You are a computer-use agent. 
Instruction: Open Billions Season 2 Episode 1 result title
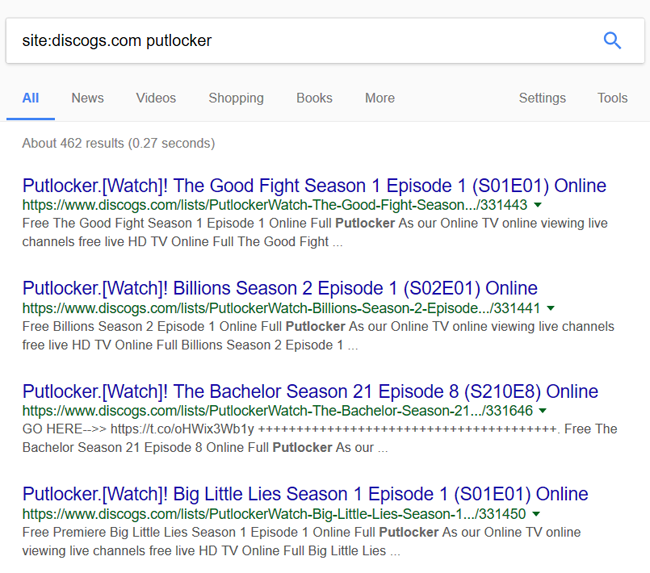[x=280, y=288]
